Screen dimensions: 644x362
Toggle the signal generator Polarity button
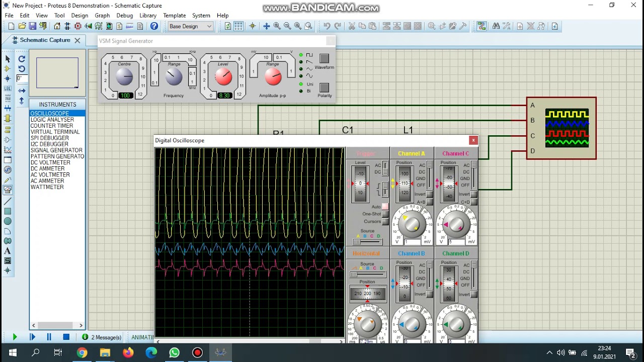click(324, 87)
